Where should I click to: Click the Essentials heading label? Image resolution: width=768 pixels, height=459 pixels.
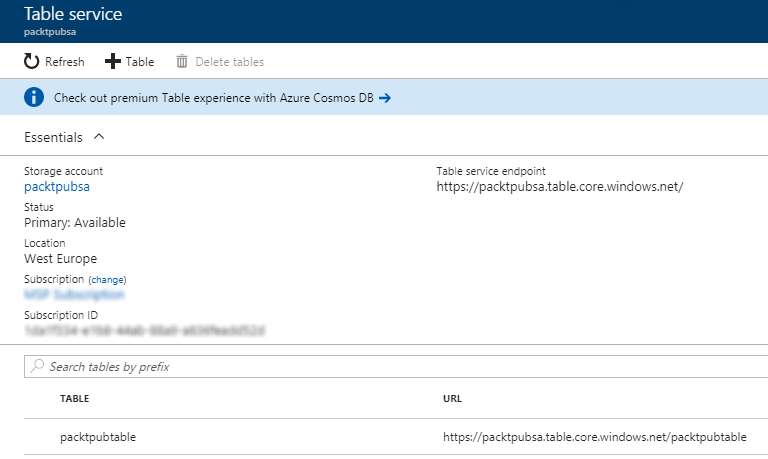[53, 137]
